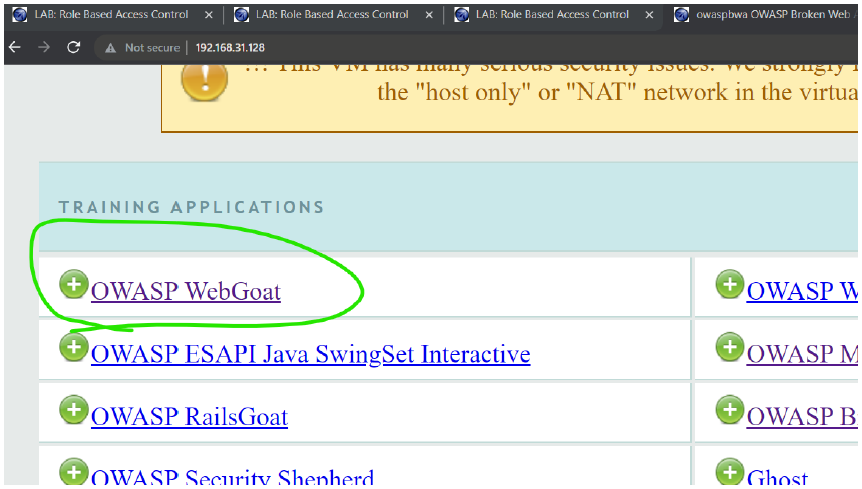Reload the current page
862x489 pixels.
coord(74,48)
